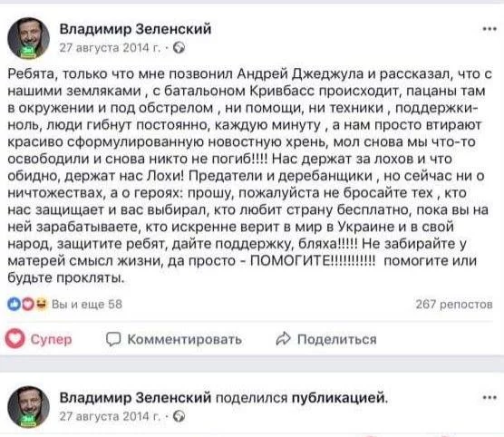Open the 267 репостов list
This screenshot has width=504, height=437.
(x=454, y=305)
